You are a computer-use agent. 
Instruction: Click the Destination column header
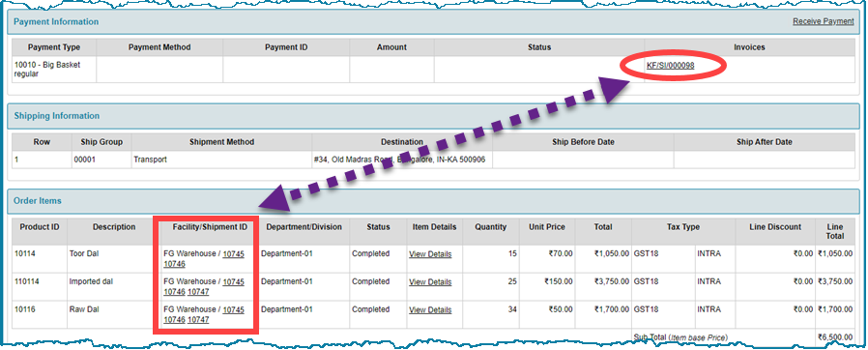pyautogui.click(x=402, y=142)
